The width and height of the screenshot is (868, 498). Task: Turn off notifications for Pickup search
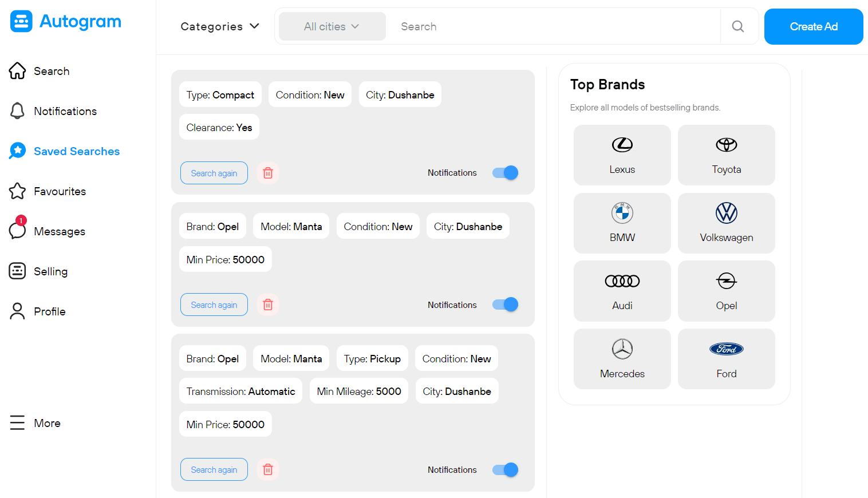point(505,469)
